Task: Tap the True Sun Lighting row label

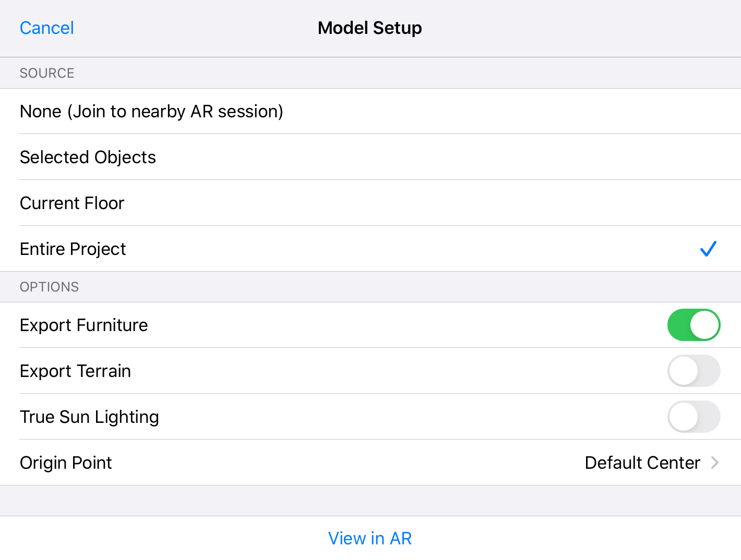Action: [89, 417]
